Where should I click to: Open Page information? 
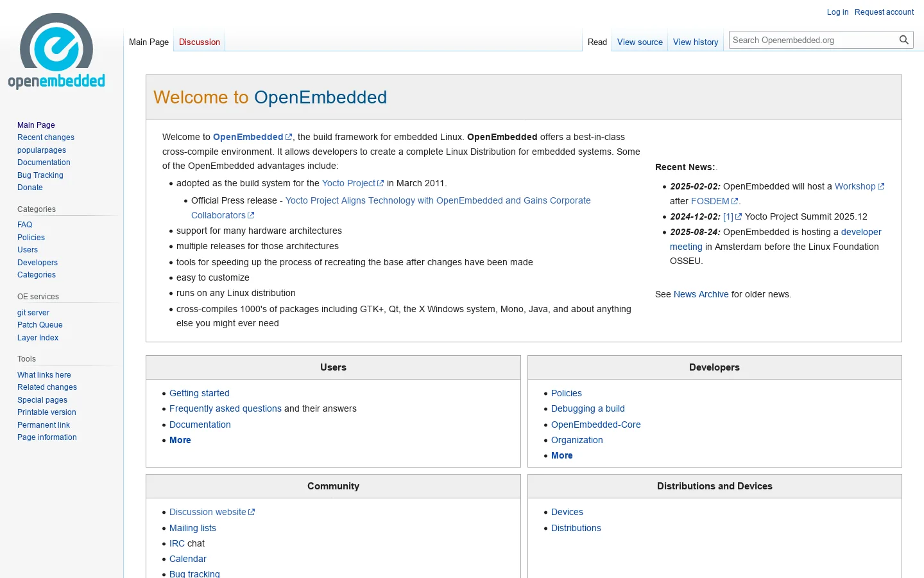click(x=47, y=437)
